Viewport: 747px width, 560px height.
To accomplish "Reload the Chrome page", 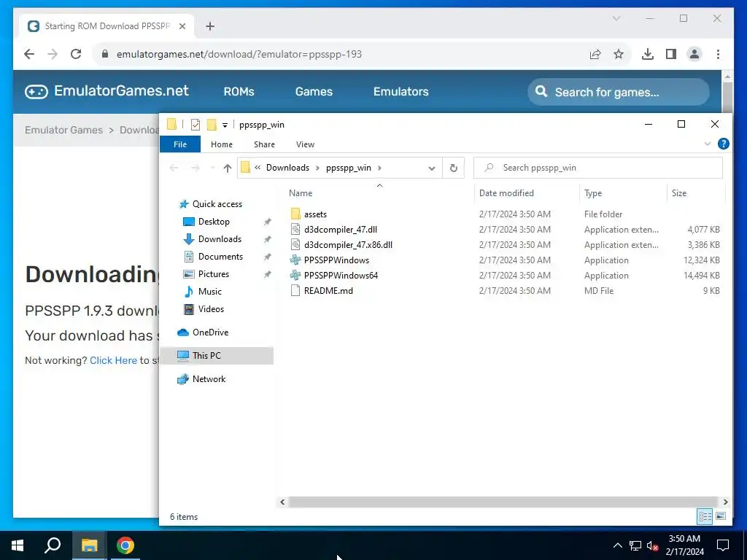I will [x=76, y=54].
